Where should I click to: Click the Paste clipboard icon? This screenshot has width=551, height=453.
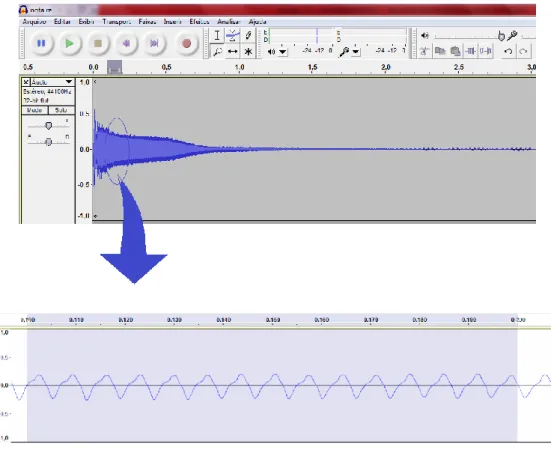coord(455,51)
